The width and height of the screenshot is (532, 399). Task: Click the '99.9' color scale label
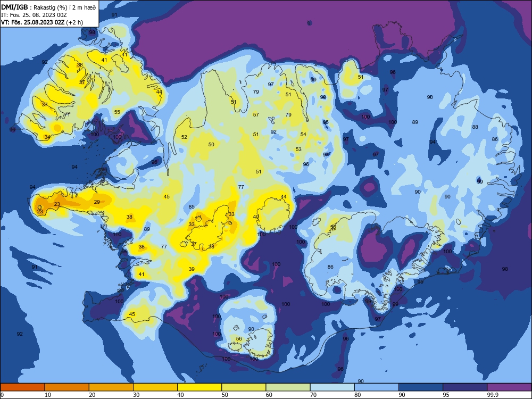coord(493,395)
